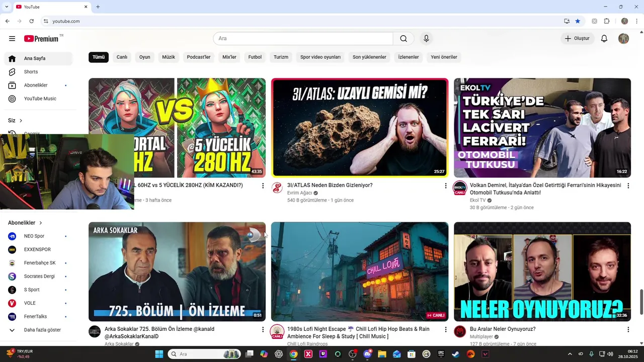This screenshot has height=362, width=644.
Task: Open options for Bu Aralar Neler Oynuyoruz video
Action: 628,330
